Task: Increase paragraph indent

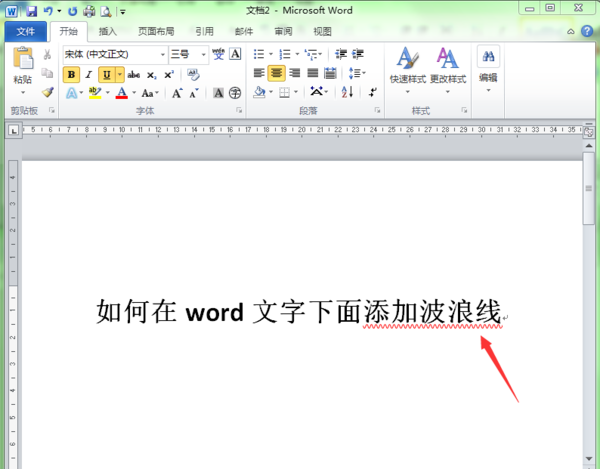Action: click(x=358, y=54)
